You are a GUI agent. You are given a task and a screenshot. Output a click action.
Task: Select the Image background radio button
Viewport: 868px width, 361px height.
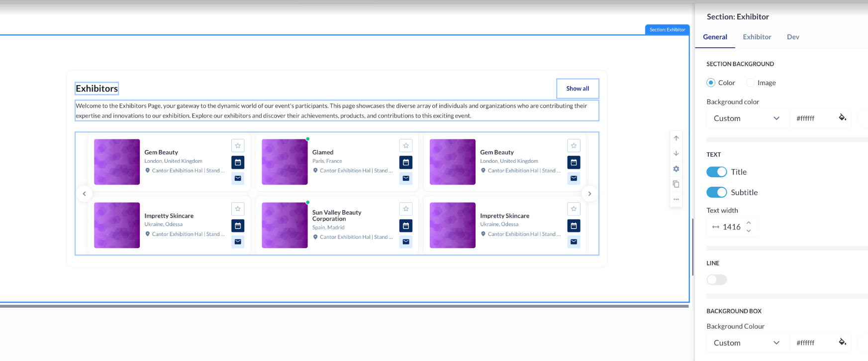click(x=750, y=83)
